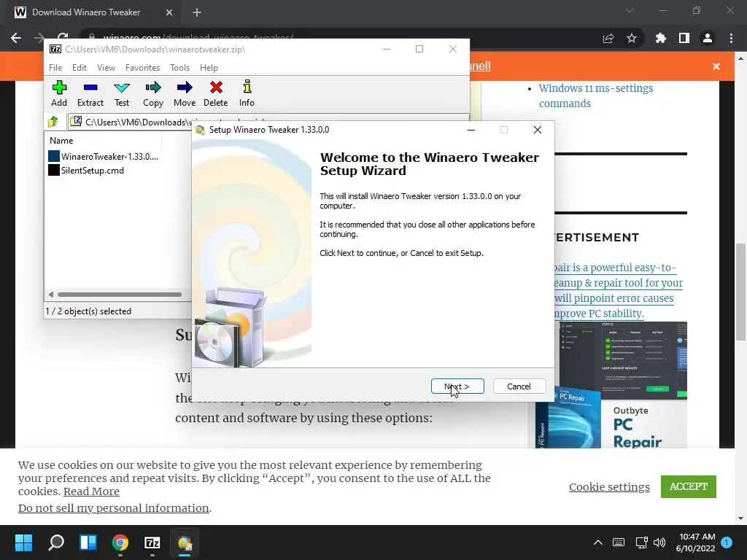Click the Info toolbar icon in 7-Zip
Image resolution: width=747 pixels, height=560 pixels.
coord(247,94)
